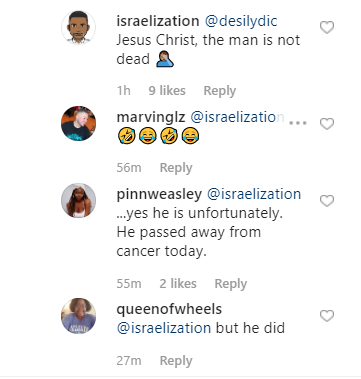Like pinnweasley's comment with the heart icon

[x=327, y=201]
